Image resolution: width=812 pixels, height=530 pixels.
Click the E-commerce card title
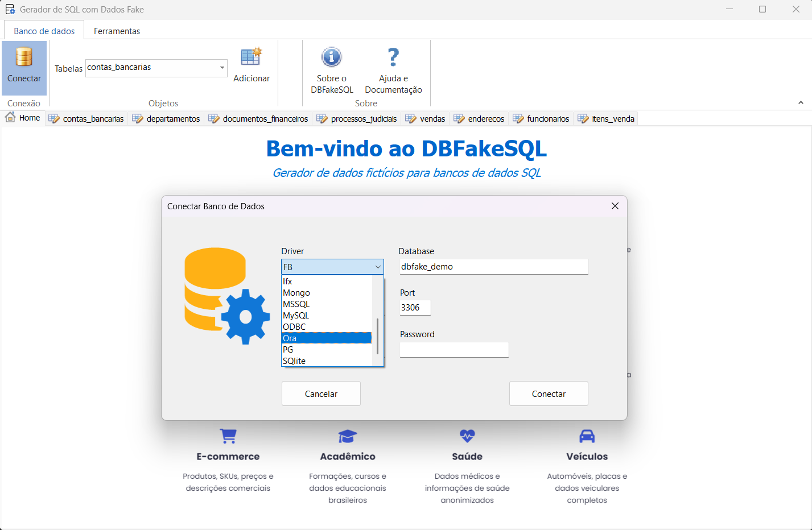[228, 457]
